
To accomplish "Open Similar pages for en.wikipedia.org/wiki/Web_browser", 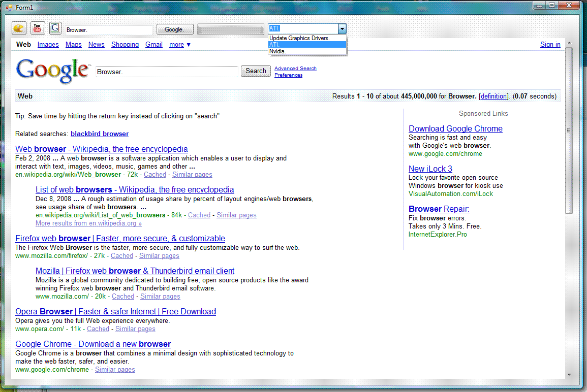I will [192, 175].
